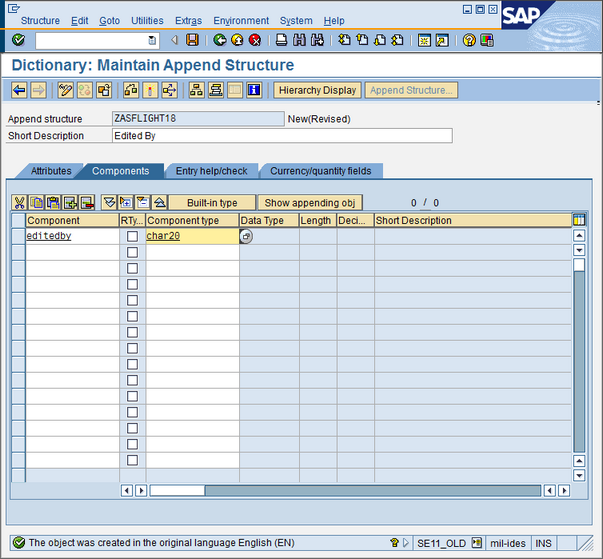Toggle RTy checkbox in last table row
603x559 pixels.
pyautogui.click(x=132, y=460)
